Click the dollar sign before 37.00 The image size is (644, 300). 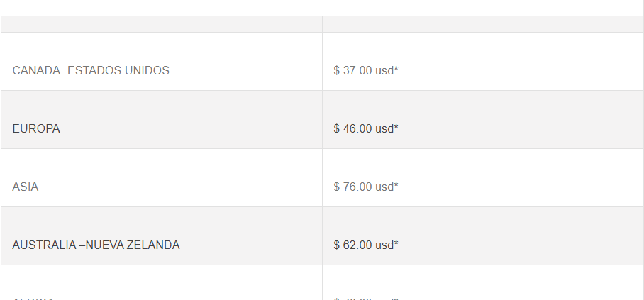337,71
